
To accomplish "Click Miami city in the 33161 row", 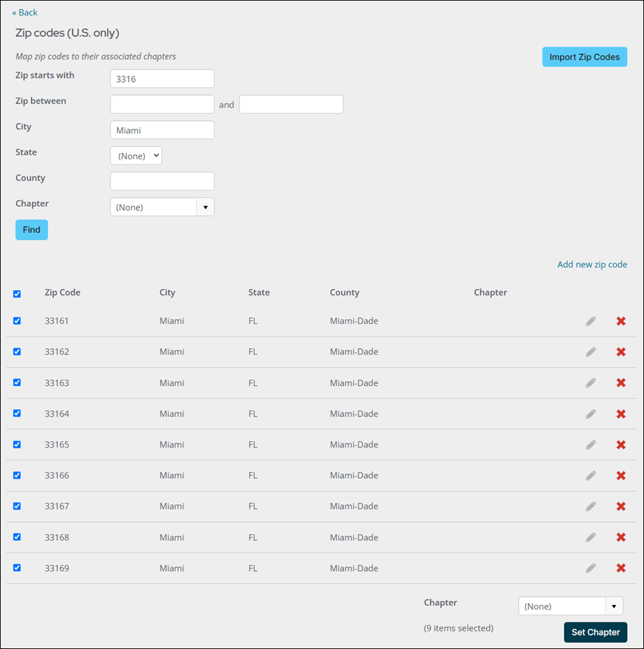I will point(172,320).
